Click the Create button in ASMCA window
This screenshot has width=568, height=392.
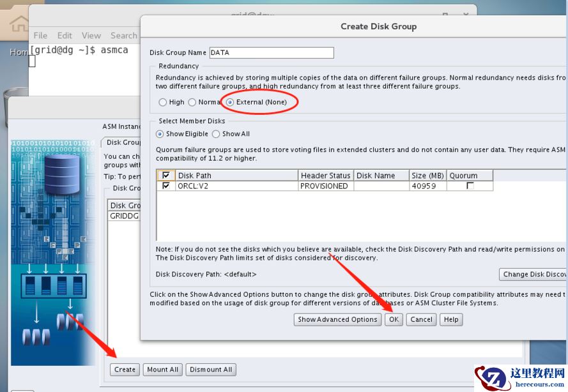125,369
